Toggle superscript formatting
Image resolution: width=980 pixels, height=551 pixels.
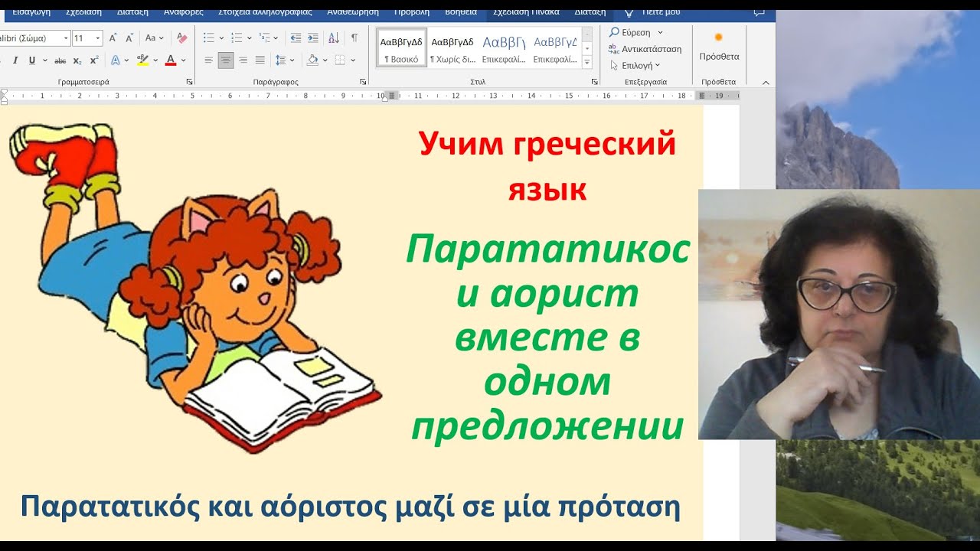point(93,60)
